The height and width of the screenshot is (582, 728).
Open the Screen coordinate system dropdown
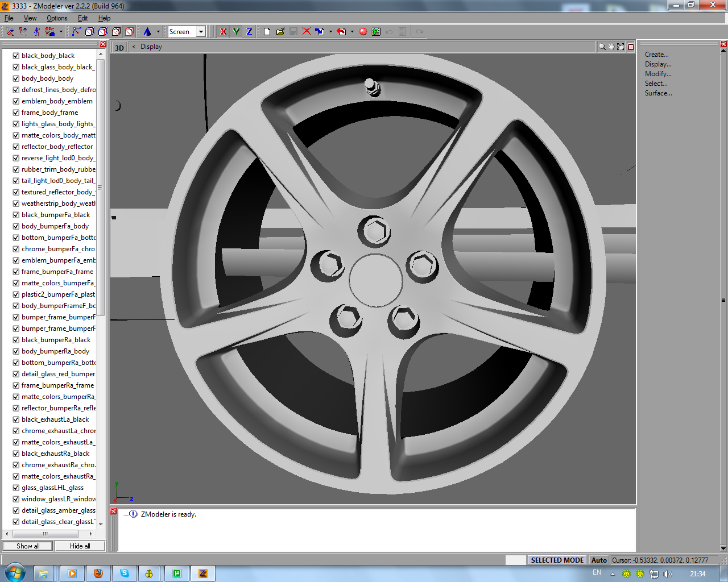pyautogui.click(x=201, y=32)
